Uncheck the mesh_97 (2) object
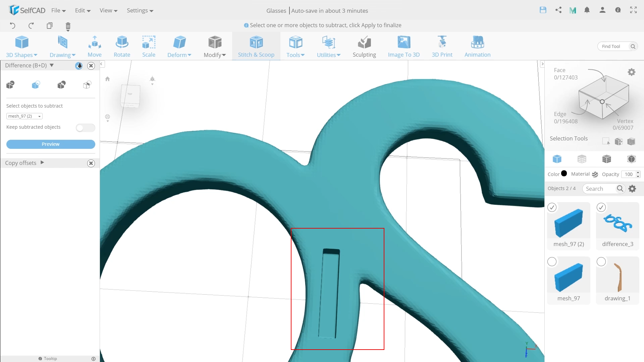The width and height of the screenshot is (644, 362). (x=552, y=207)
